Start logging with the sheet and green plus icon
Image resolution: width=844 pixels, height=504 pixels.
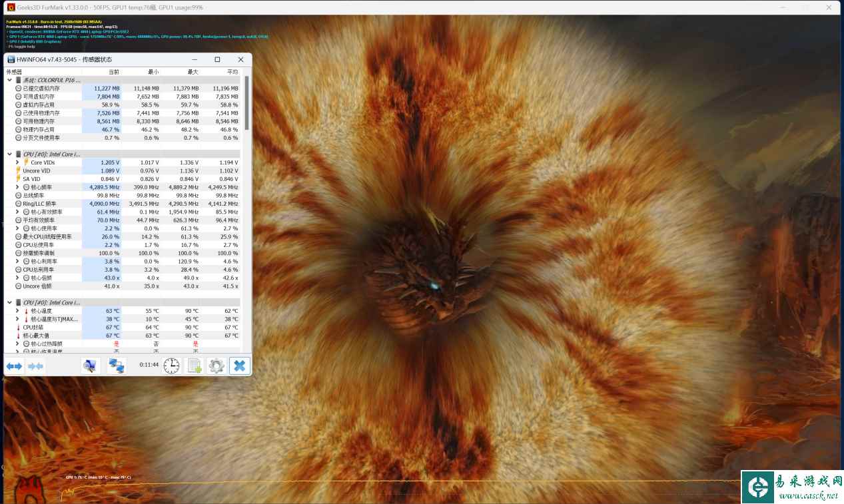(194, 365)
